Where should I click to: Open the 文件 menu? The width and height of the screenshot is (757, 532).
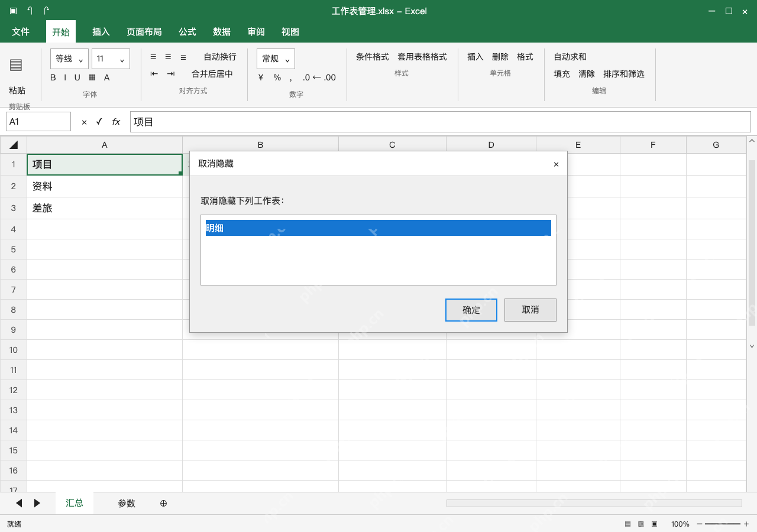click(x=21, y=32)
